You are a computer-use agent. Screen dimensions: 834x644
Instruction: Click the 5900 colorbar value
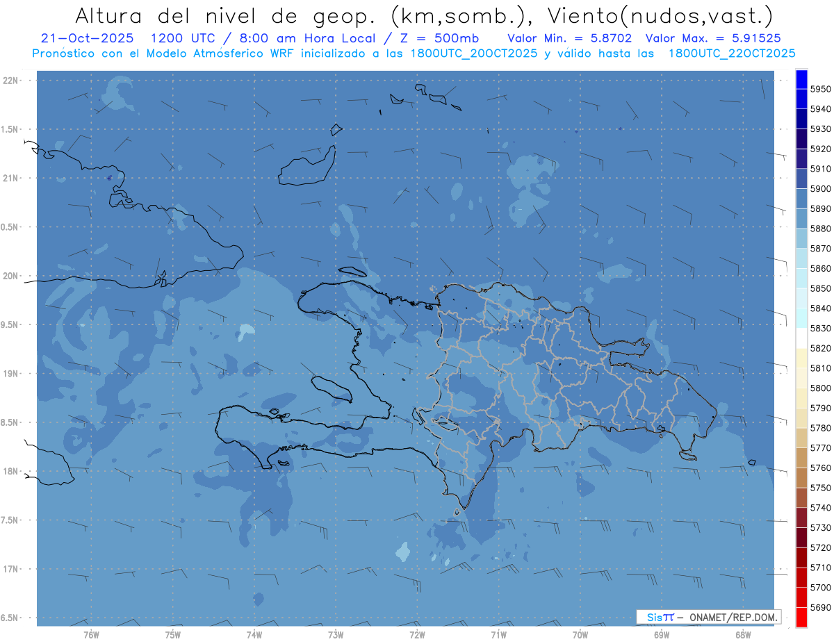[x=821, y=188]
